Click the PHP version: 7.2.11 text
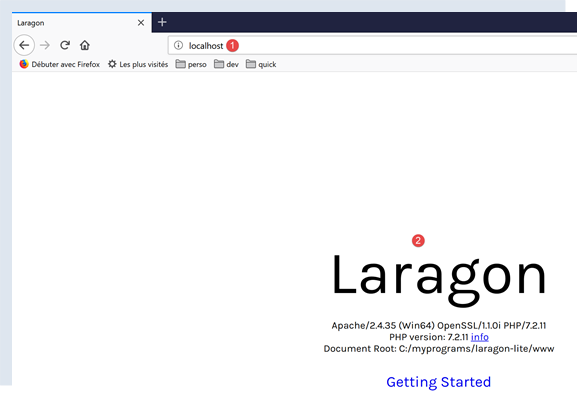577x397 pixels. point(429,337)
